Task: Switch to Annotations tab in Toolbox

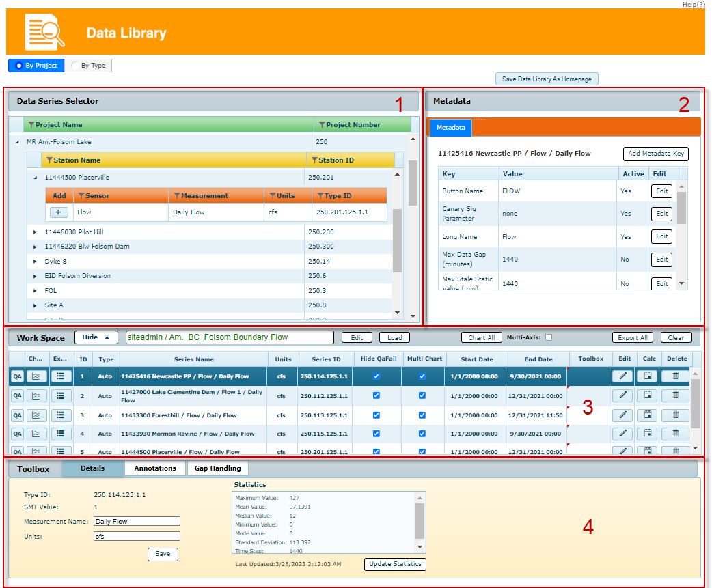Action: coord(155,468)
